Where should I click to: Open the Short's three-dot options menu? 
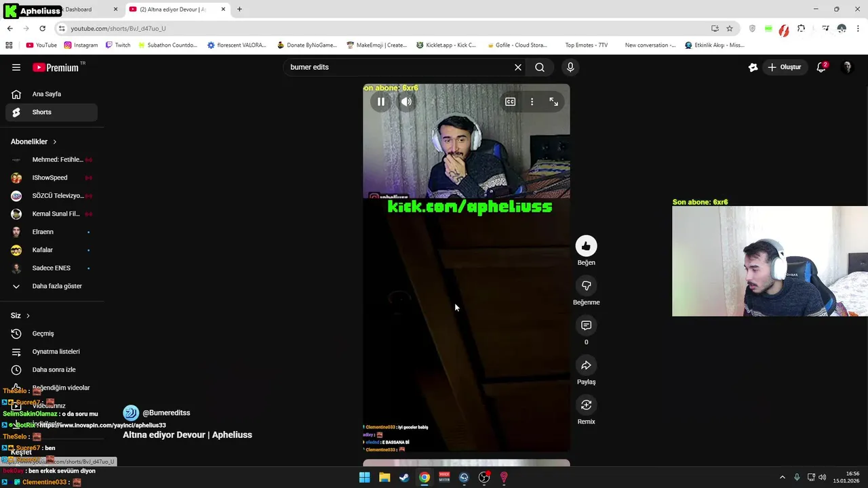[x=532, y=102]
